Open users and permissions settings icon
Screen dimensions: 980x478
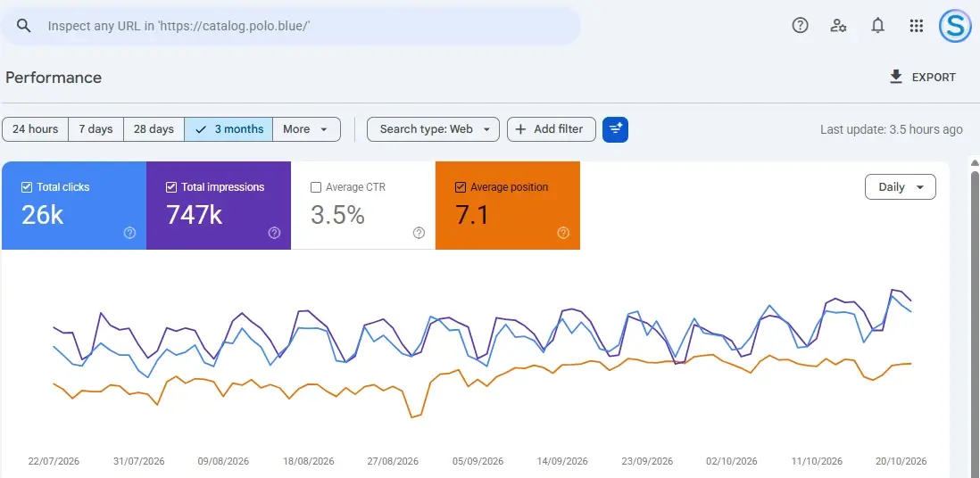838,25
